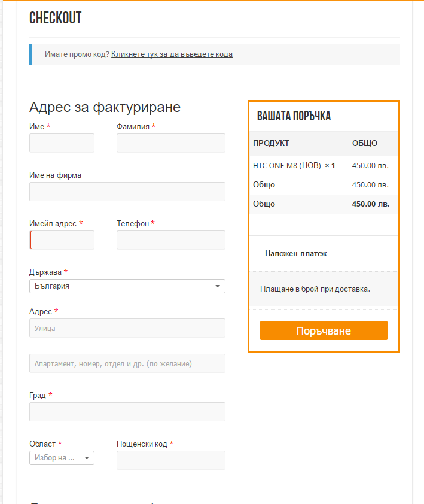
Task: Click the promo code link 'Кликнете тук за да въведете кода'
Action: (x=172, y=54)
